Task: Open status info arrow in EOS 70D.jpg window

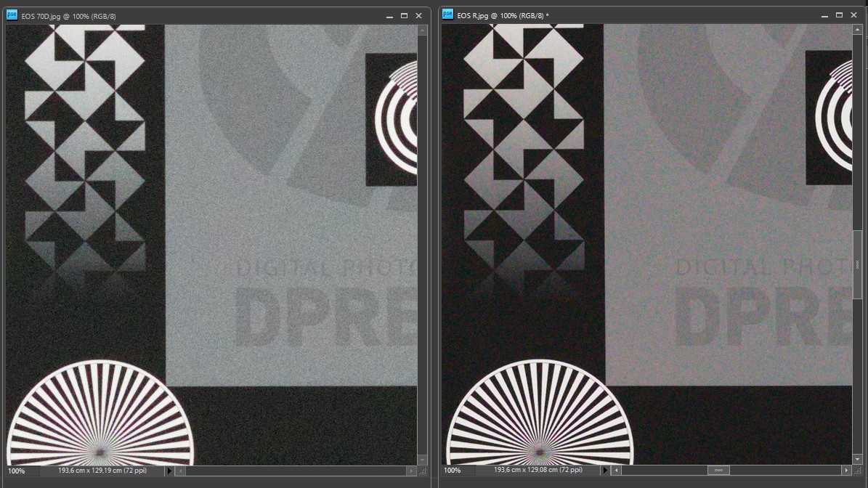Action: [x=169, y=471]
